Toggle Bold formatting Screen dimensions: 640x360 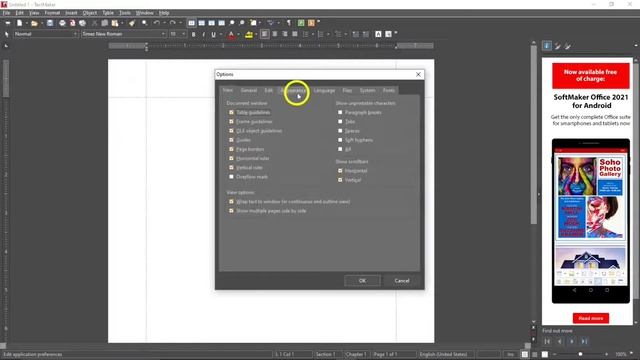(193, 34)
